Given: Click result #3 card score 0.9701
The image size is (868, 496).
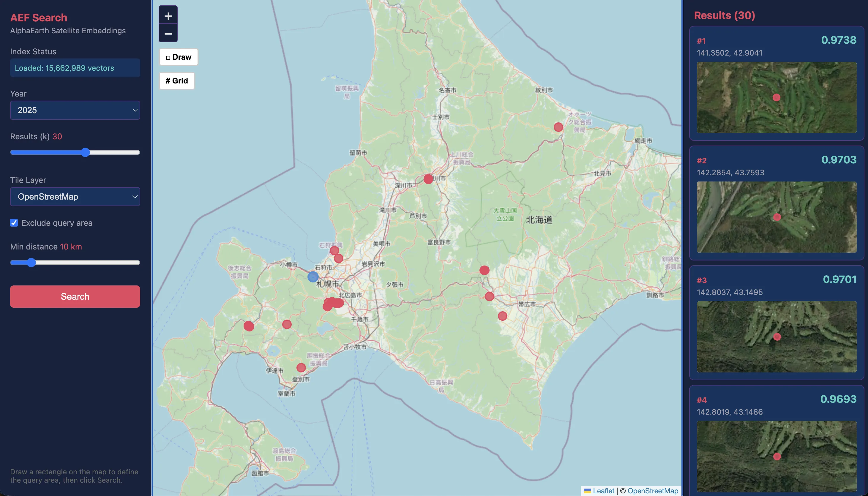Looking at the screenshot, I should pyautogui.click(x=839, y=279).
